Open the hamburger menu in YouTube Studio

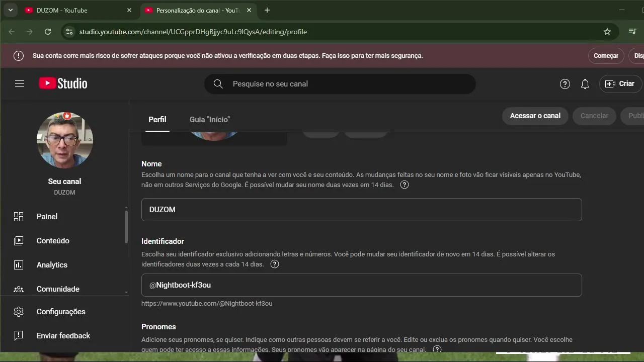coord(20,84)
